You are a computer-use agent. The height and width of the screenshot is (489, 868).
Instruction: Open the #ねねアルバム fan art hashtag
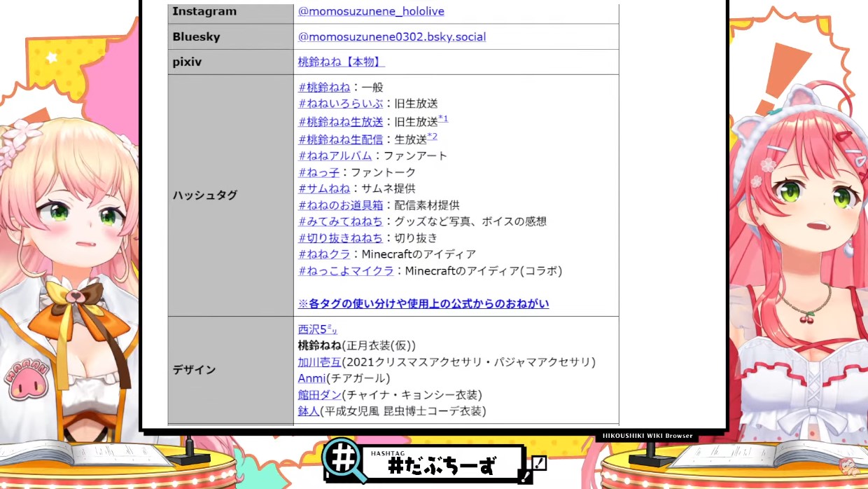click(335, 156)
